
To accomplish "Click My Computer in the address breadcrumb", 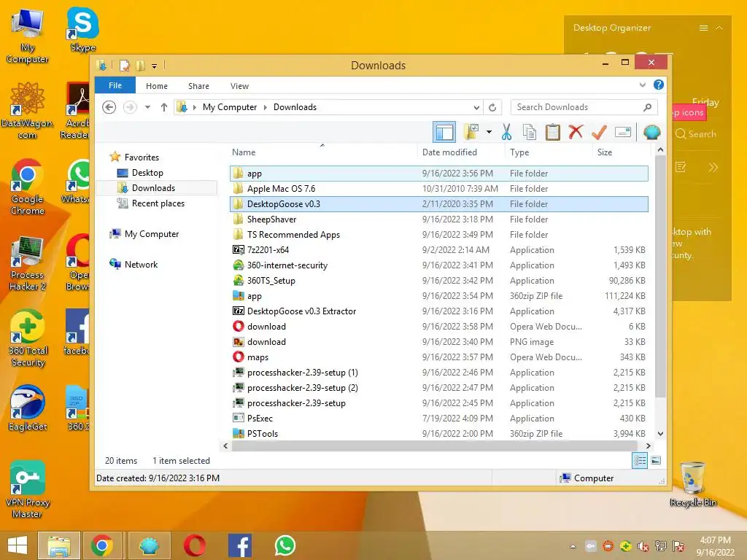I will (x=230, y=107).
